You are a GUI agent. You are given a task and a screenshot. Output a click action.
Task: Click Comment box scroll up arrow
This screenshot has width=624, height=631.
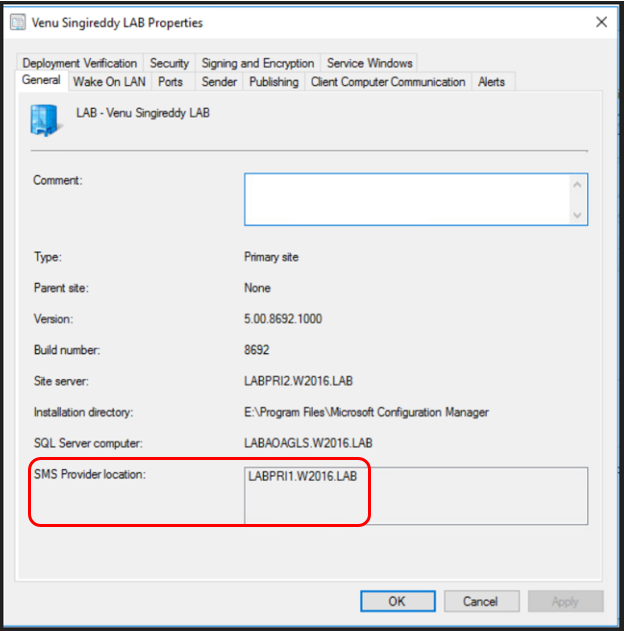point(577,185)
